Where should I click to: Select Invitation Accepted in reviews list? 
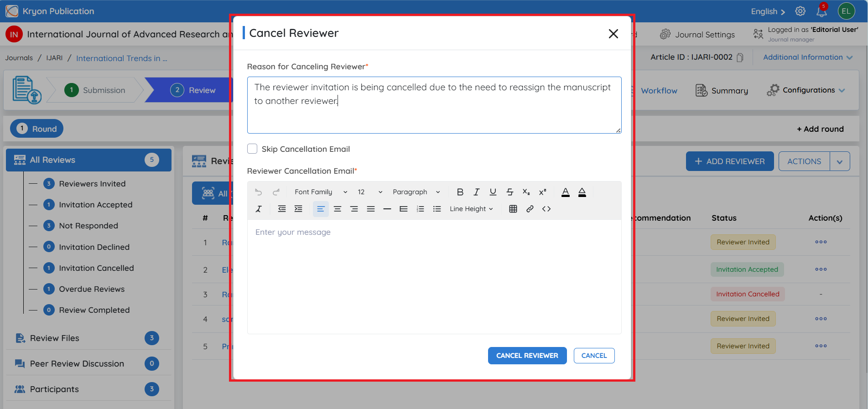point(95,205)
